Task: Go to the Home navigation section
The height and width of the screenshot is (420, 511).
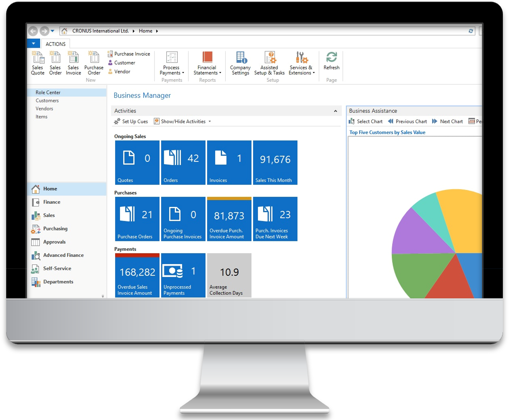Action: (x=67, y=189)
